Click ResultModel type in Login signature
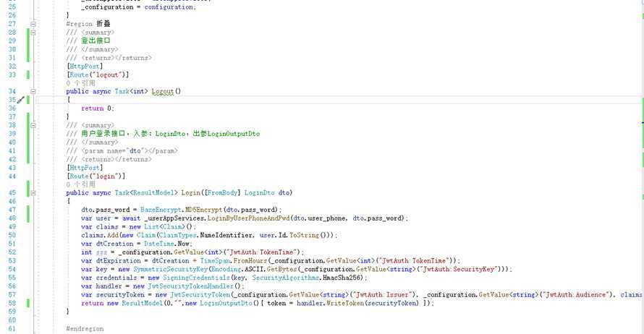 point(153,193)
